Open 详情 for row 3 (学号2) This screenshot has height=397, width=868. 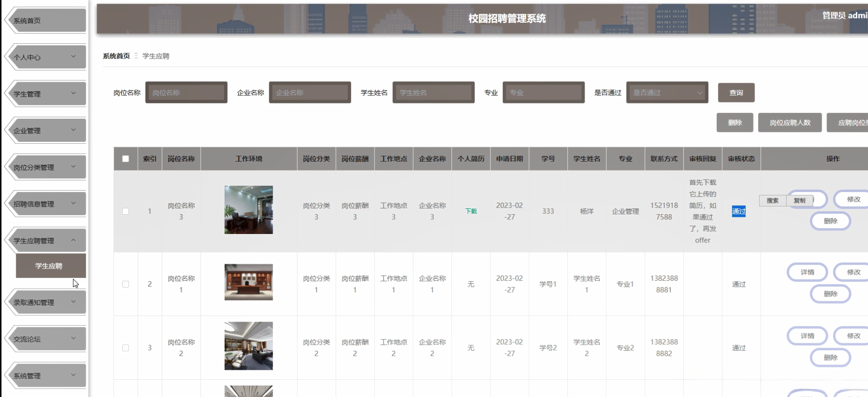pos(807,336)
